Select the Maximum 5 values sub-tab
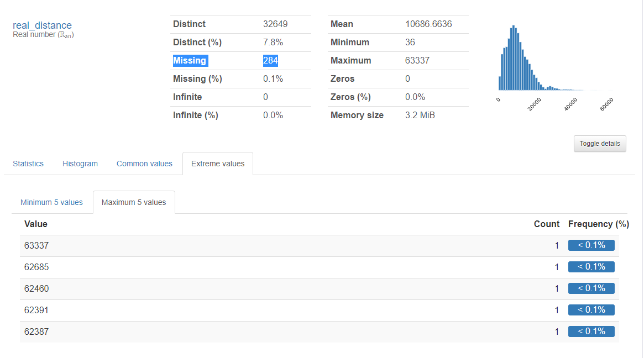Screen dimensions: 644x358 [x=133, y=202]
